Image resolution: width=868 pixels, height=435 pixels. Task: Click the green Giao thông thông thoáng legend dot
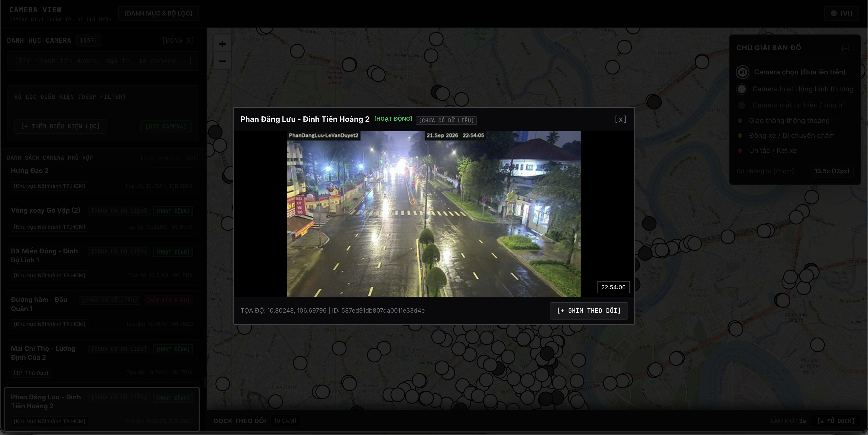tap(740, 121)
